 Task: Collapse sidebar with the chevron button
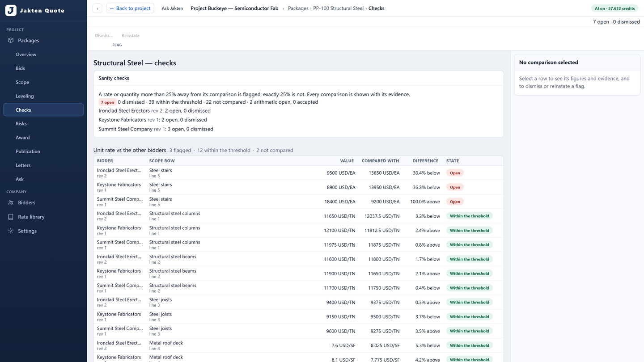pyautogui.click(x=97, y=8)
